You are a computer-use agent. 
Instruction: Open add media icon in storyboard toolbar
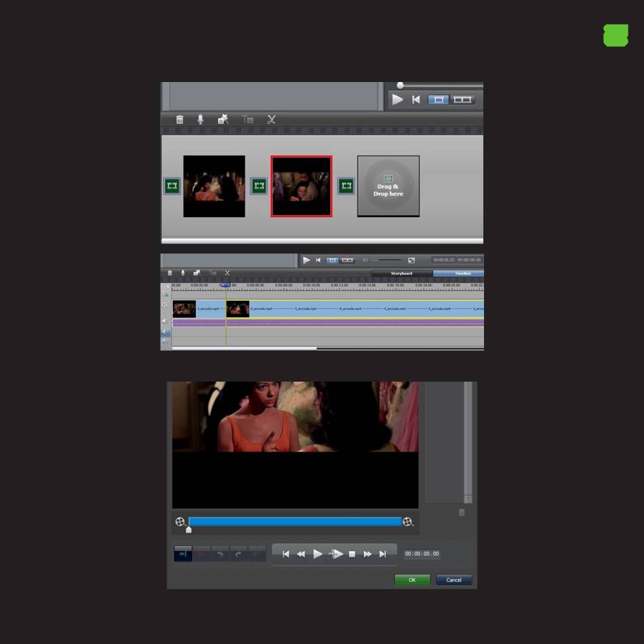tap(222, 119)
